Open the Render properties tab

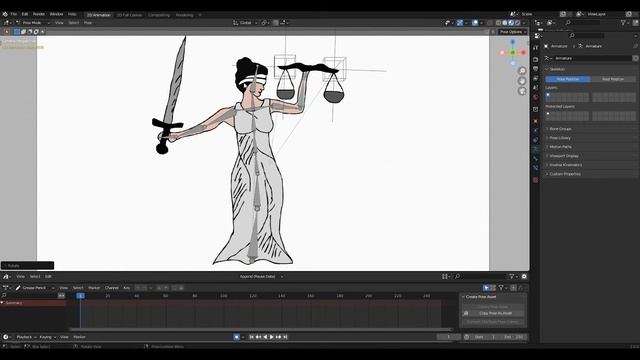point(536,59)
